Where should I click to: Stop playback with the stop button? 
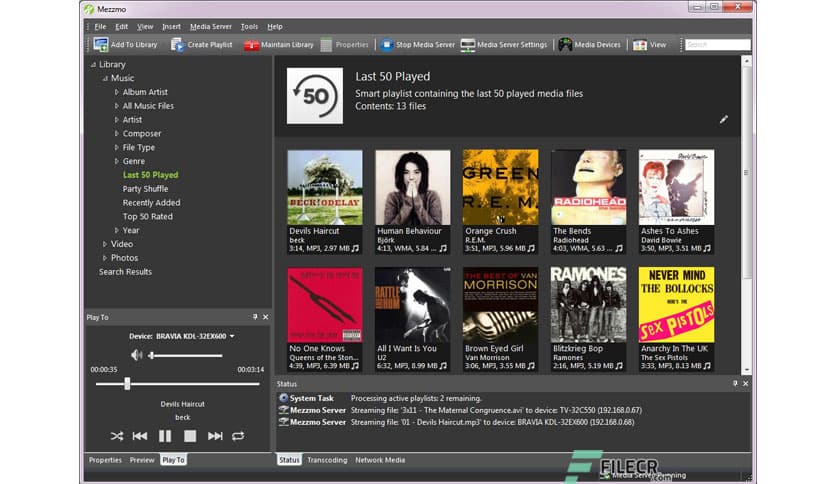point(190,436)
